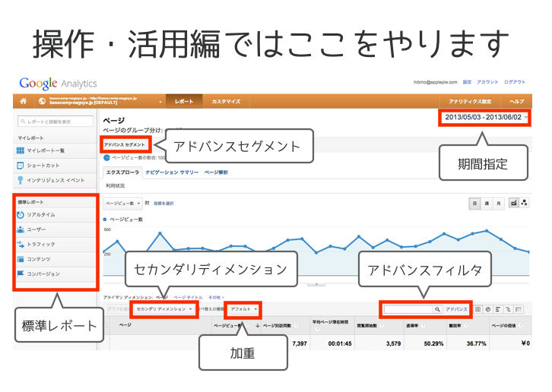Select the data table view icon
Viewport: 552px width, 392px height.
(477, 309)
